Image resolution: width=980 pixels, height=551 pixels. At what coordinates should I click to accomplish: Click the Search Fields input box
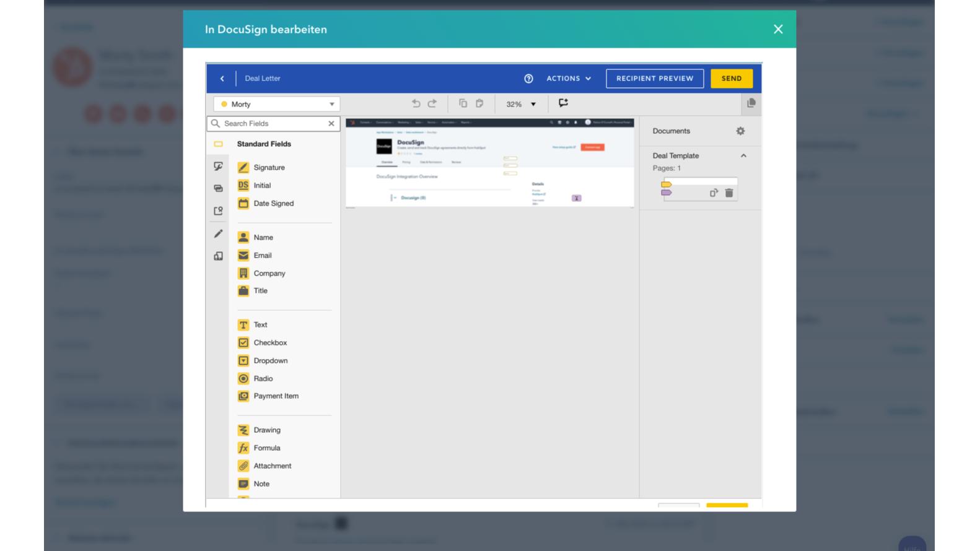coord(273,123)
